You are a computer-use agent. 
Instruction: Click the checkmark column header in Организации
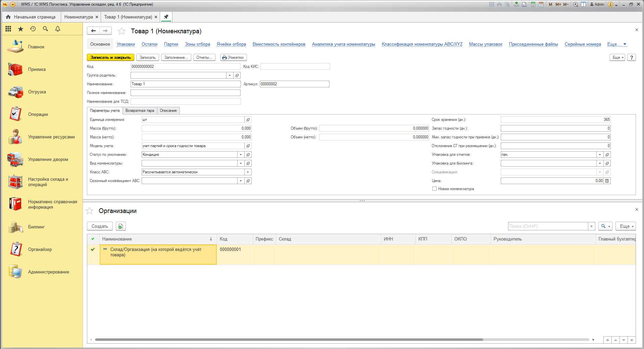[x=93, y=239]
